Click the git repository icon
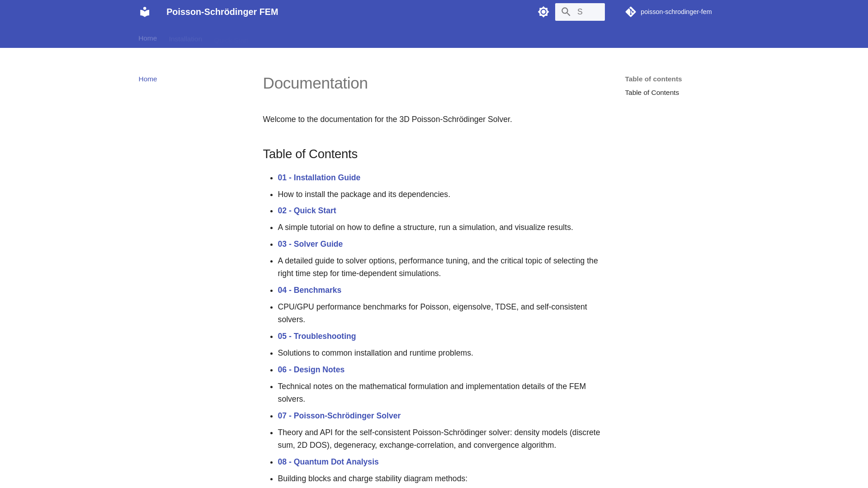Viewport: 868px width, 488px height. [631, 12]
